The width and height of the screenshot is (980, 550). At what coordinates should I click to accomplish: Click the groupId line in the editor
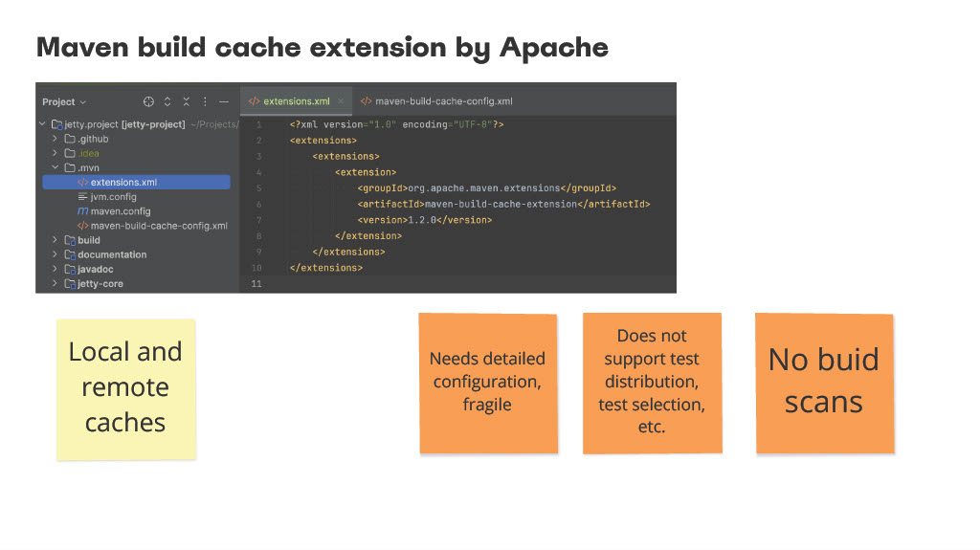coord(487,188)
